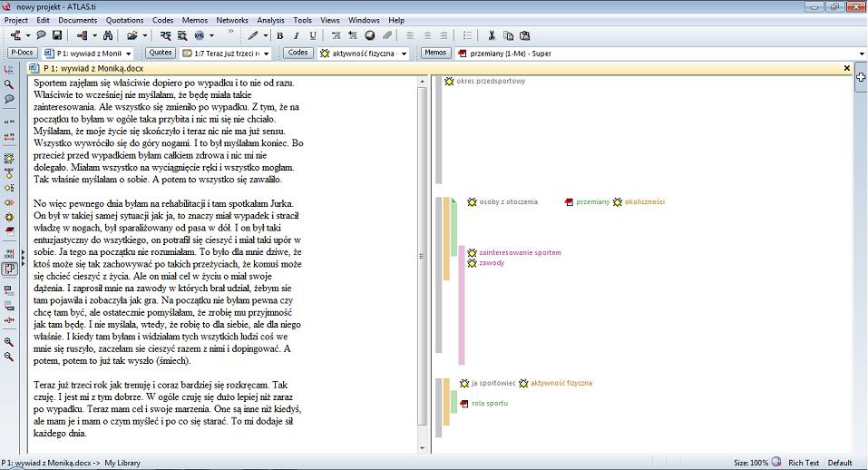This screenshot has height=470, width=868.
Task: Open the Documents menu
Action: tap(77, 20)
